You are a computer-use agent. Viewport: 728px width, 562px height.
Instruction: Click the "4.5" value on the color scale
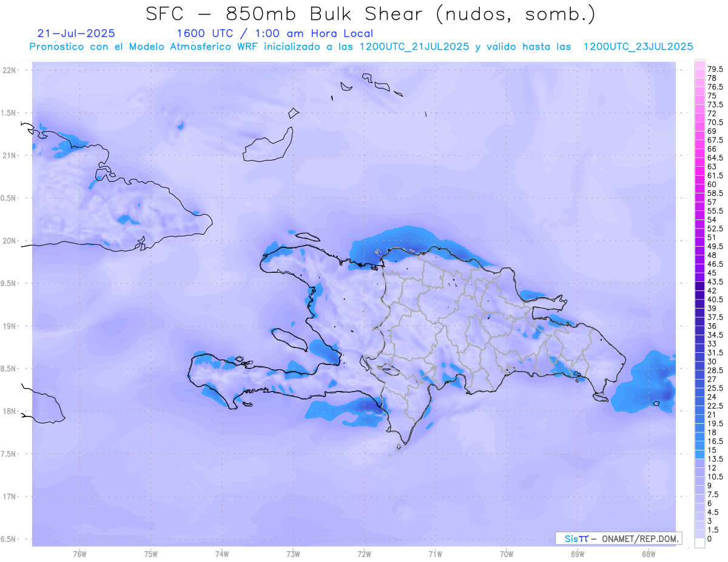713,512
